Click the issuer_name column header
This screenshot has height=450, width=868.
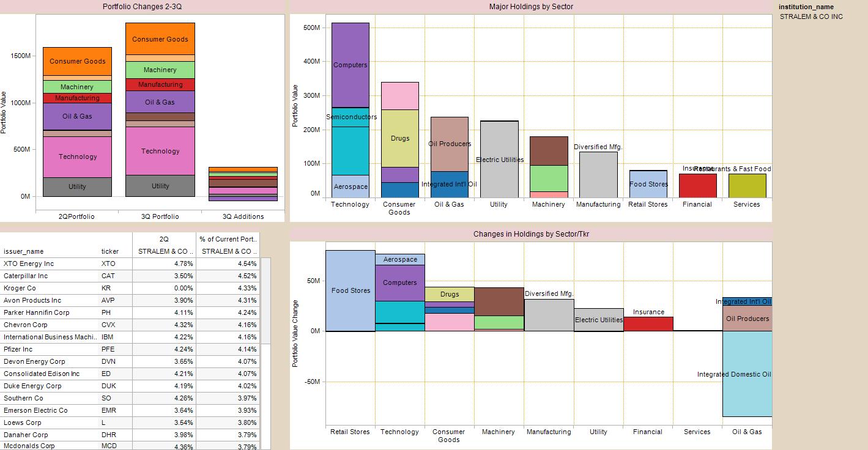(23, 251)
